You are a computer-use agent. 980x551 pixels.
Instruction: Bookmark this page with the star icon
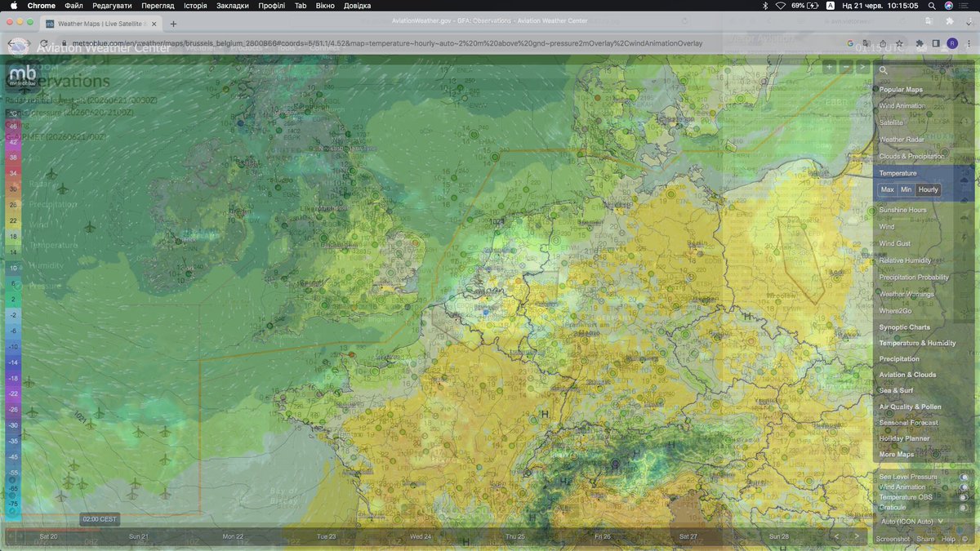coord(899,43)
